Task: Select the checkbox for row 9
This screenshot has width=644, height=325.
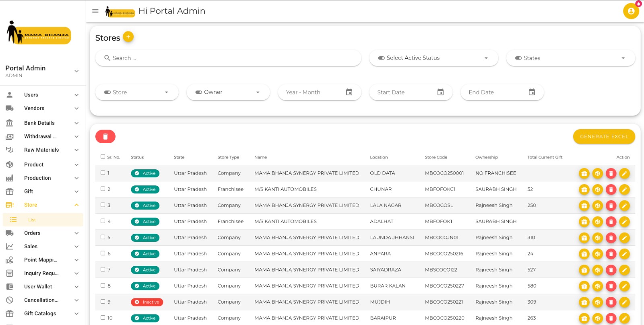Action: coord(103,302)
